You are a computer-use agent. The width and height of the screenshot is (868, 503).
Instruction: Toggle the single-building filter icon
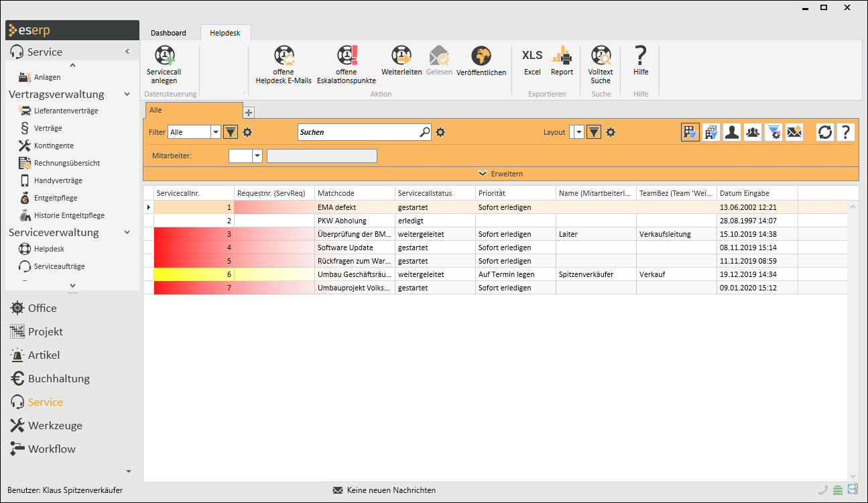690,132
